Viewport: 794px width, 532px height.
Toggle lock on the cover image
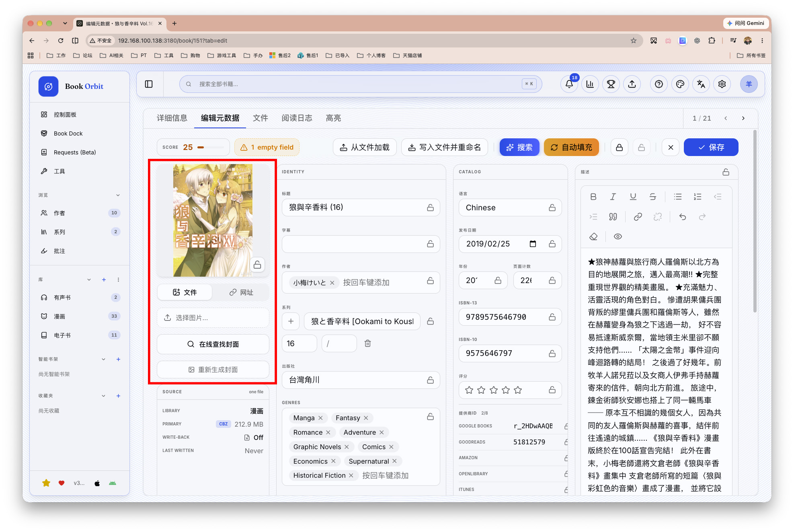pyautogui.click(x=257, y=265)
